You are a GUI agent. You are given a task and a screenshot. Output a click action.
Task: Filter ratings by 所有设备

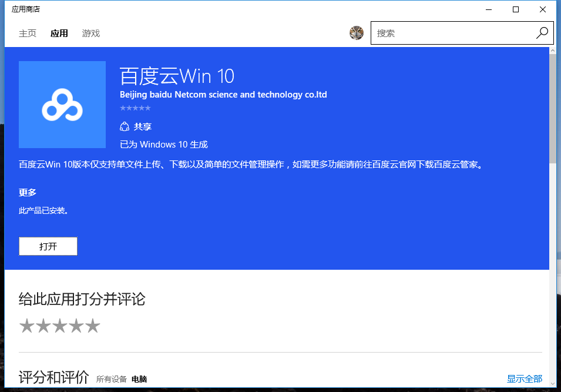111,379
